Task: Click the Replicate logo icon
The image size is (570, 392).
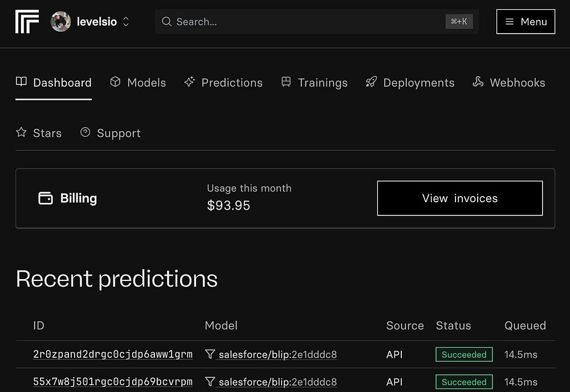Action: (27, 22)
